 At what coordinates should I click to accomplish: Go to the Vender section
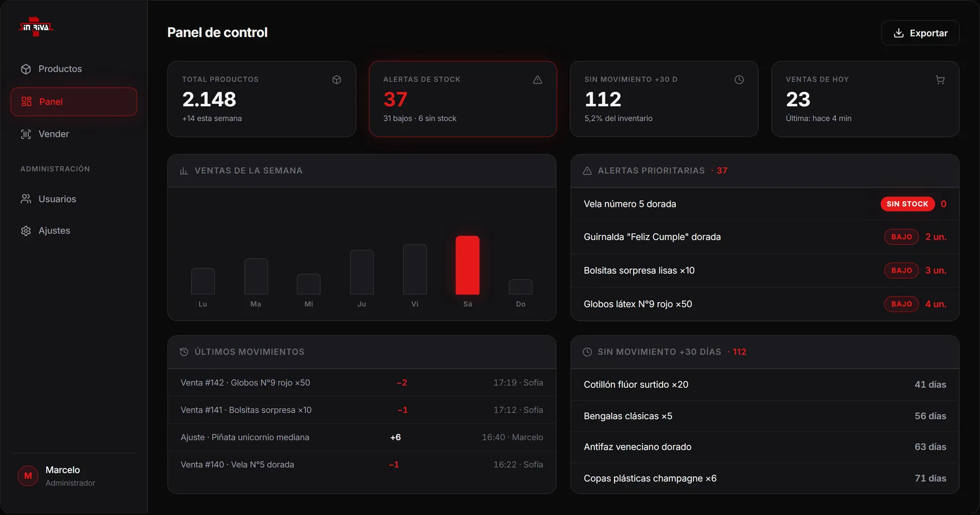tap(73, 134)
